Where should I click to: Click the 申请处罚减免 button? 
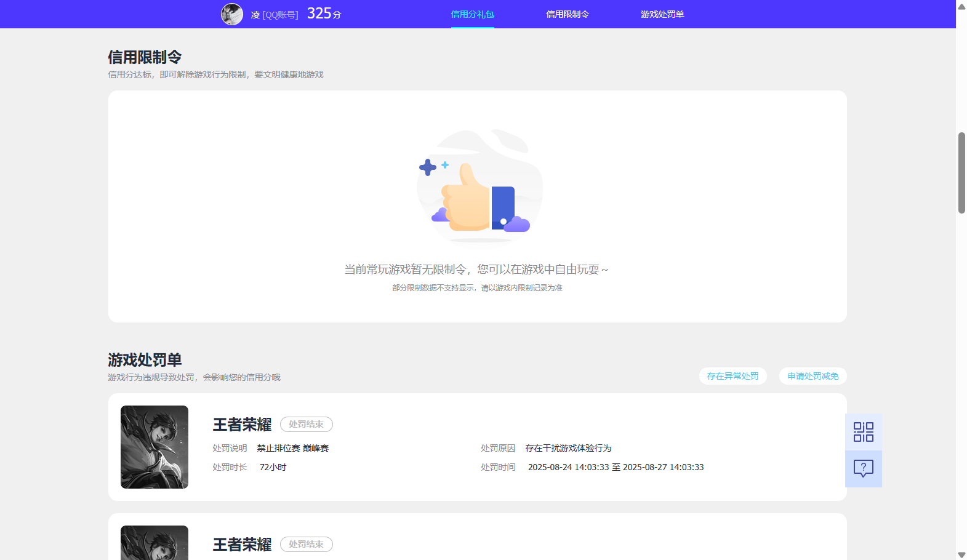813,376
